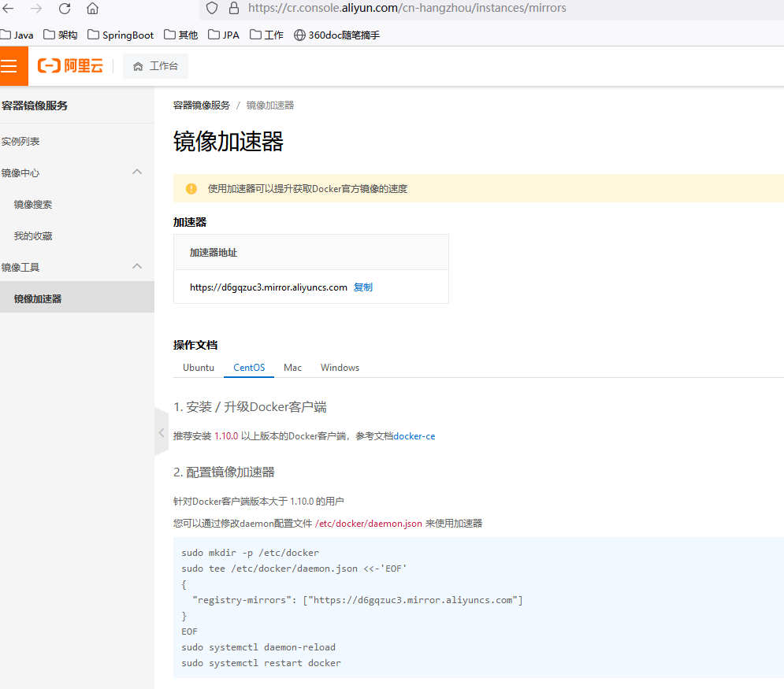Collapse the sidebar with the arrow handle
The width and height of the screenshot is (784, 689).
(x=162, y=432)
